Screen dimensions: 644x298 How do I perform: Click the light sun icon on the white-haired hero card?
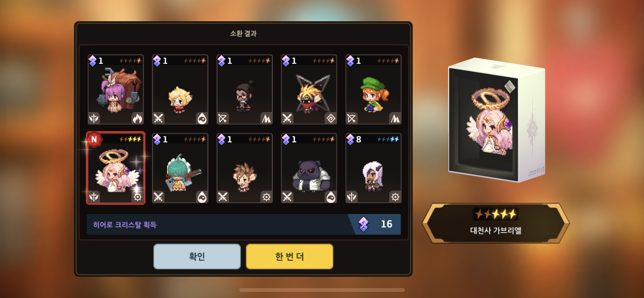coord(395,197)
